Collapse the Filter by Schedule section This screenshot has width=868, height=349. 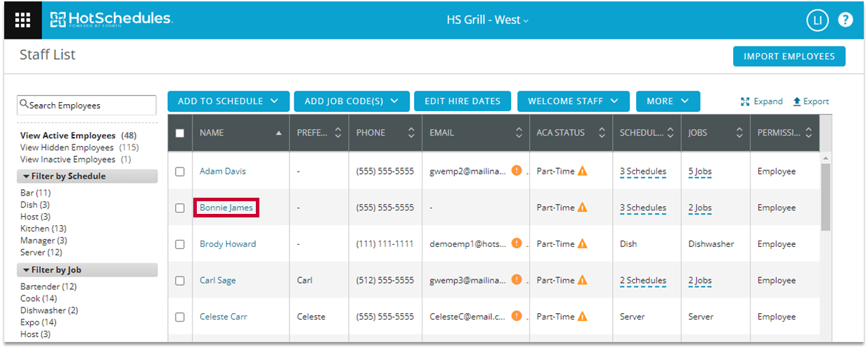87,176
